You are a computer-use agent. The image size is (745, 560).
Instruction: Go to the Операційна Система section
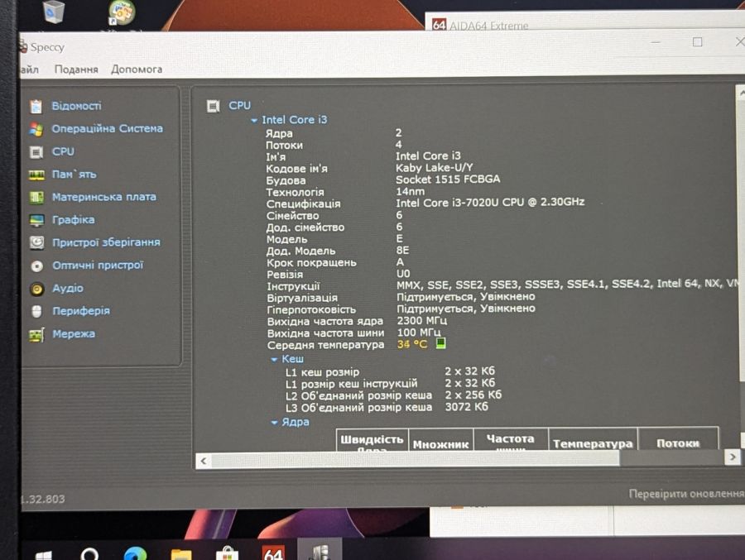(x=108, y=129)
